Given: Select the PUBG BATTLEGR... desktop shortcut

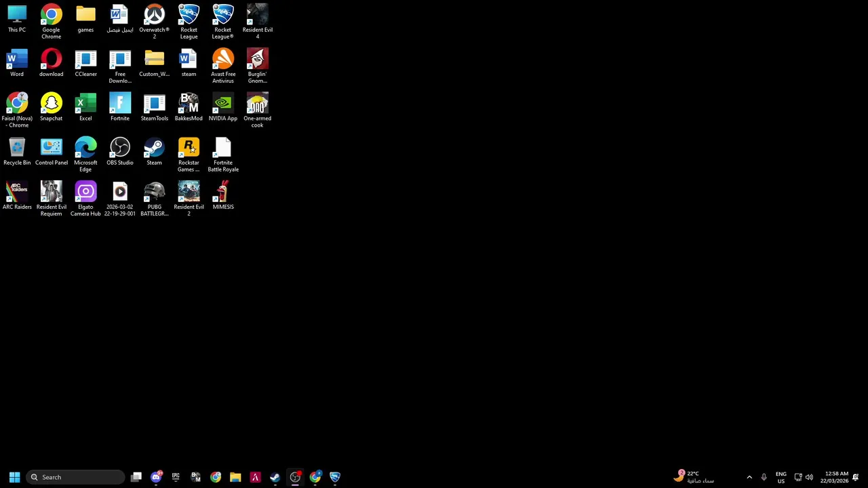Looking at the screenshot, I should 154,199.
